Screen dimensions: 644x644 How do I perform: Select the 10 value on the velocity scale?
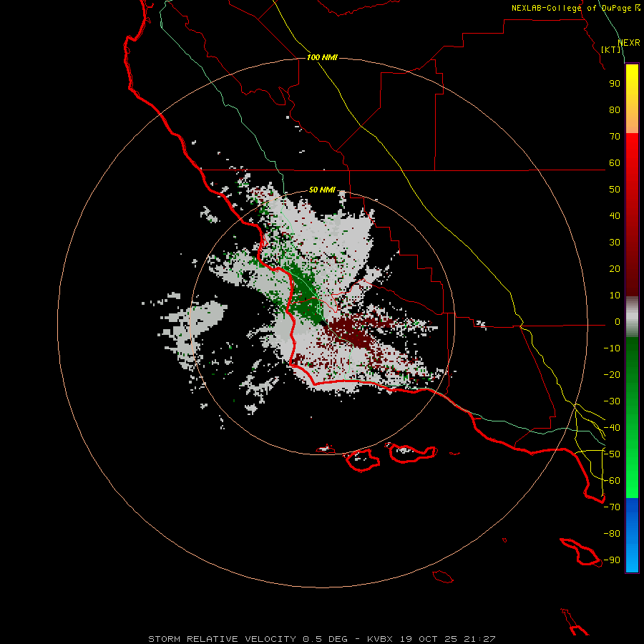coord(615,296)
